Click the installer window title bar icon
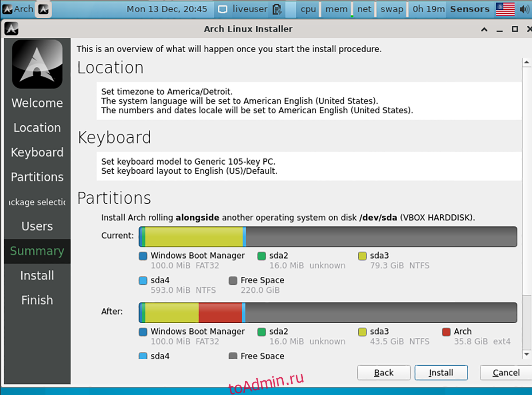Viewport: 532px width, 395px height. click(x=11, y=29)
